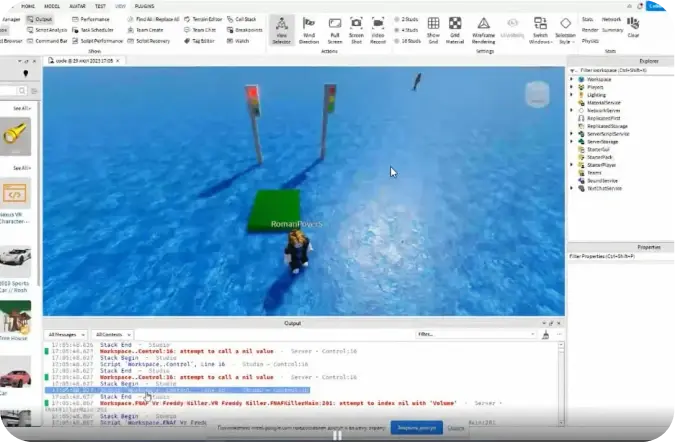Select the 2 Studs grid option

pos(406,19)
